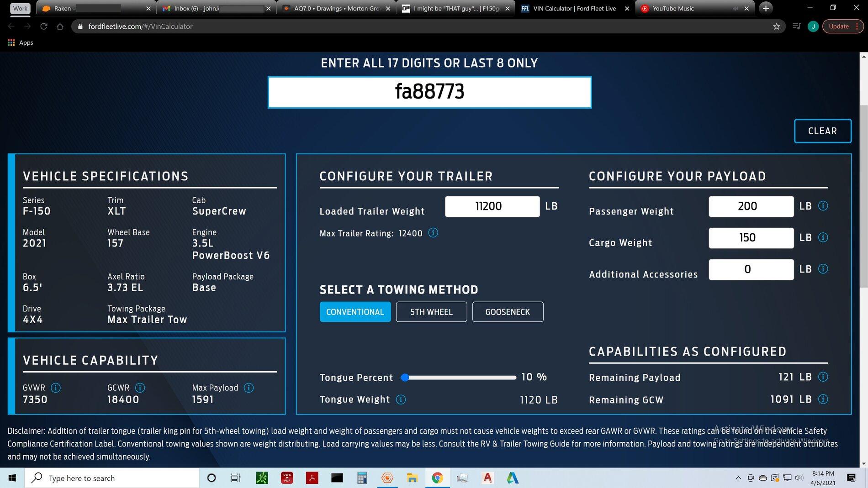This screenshot has height=488, width=868.
Task: Click the page vertical scrollbar
Action: tap(863, 196)
